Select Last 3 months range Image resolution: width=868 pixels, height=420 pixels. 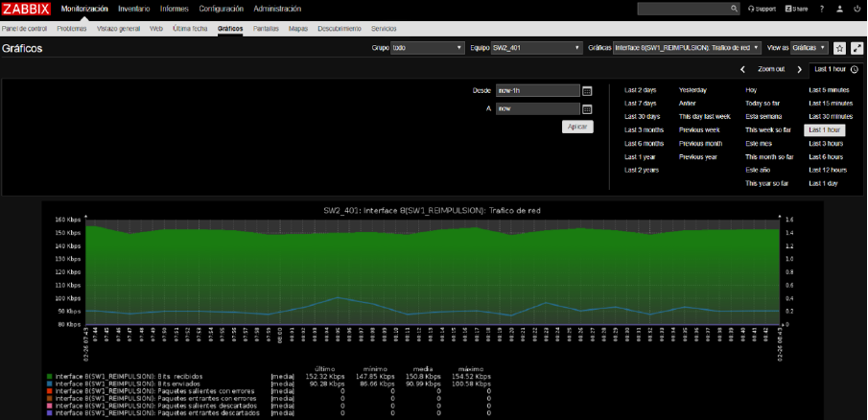pos(644,130)
